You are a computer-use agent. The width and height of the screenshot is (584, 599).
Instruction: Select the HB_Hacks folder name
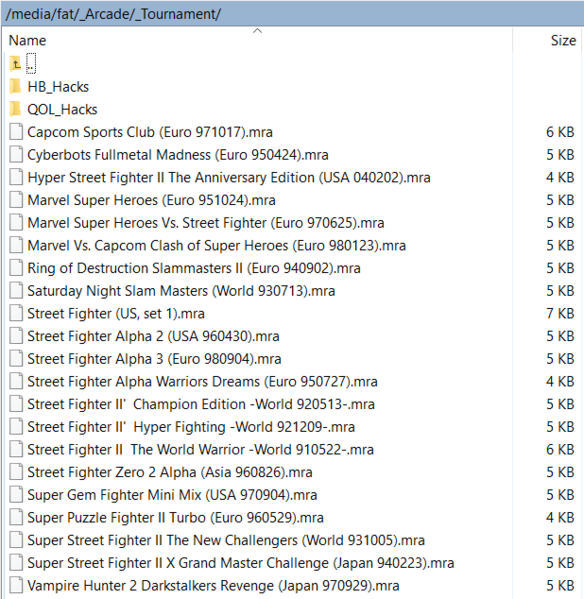(58, 87)
